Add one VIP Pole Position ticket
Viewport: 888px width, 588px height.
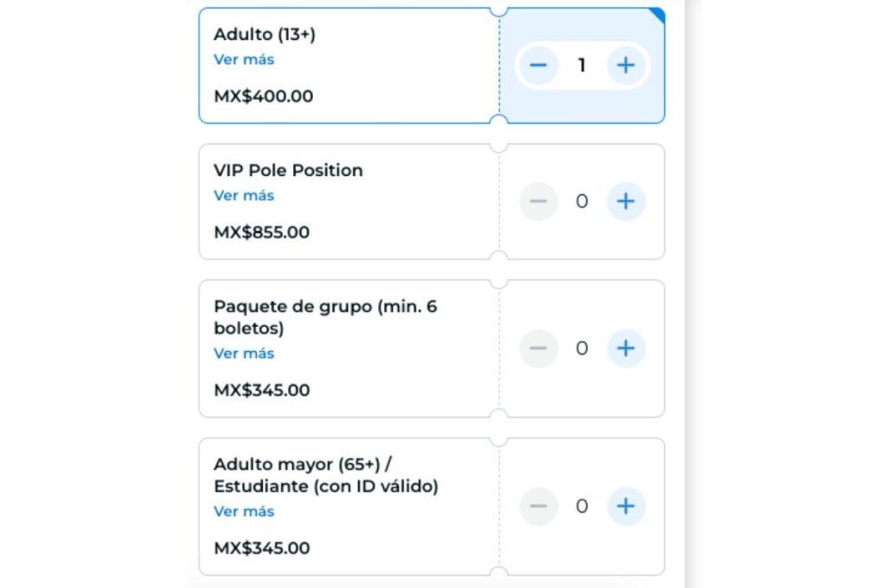click(x=626, y=201)
